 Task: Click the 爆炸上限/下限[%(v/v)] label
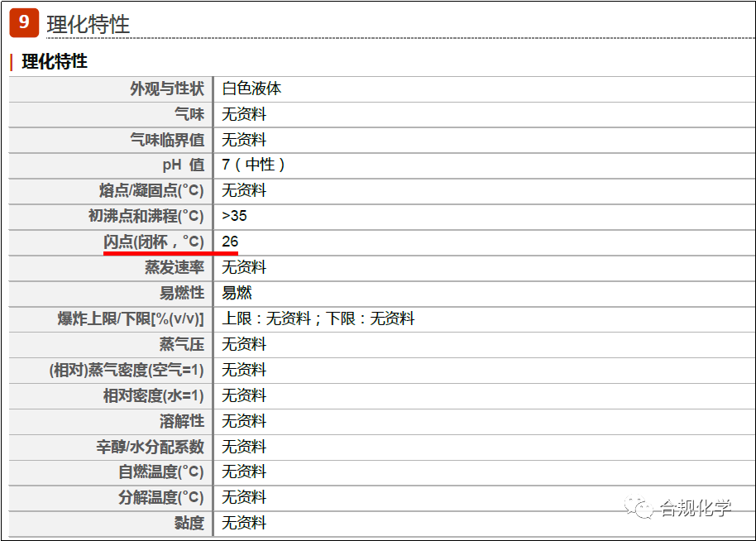(x=131, y=318)
